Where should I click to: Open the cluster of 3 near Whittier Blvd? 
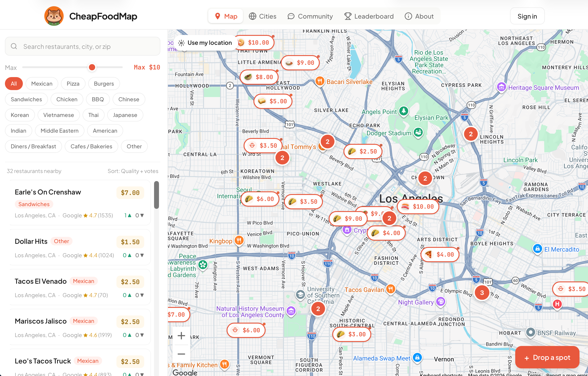(482, 292)
